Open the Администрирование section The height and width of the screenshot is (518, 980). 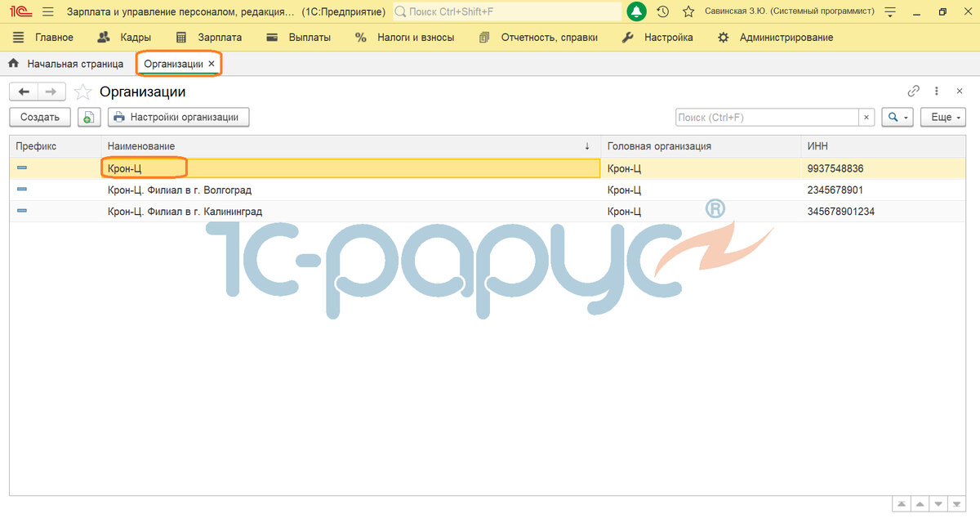pos(775,38)
